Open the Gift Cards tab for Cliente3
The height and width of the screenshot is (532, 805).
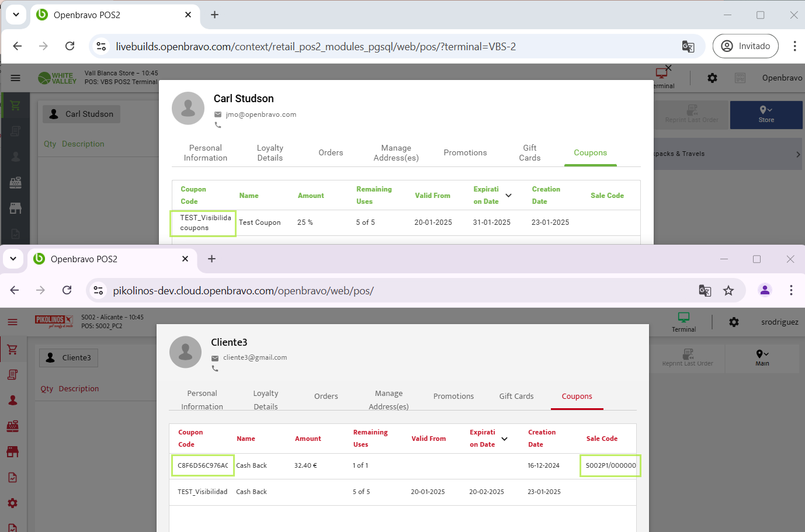click(x=516, y=397)
